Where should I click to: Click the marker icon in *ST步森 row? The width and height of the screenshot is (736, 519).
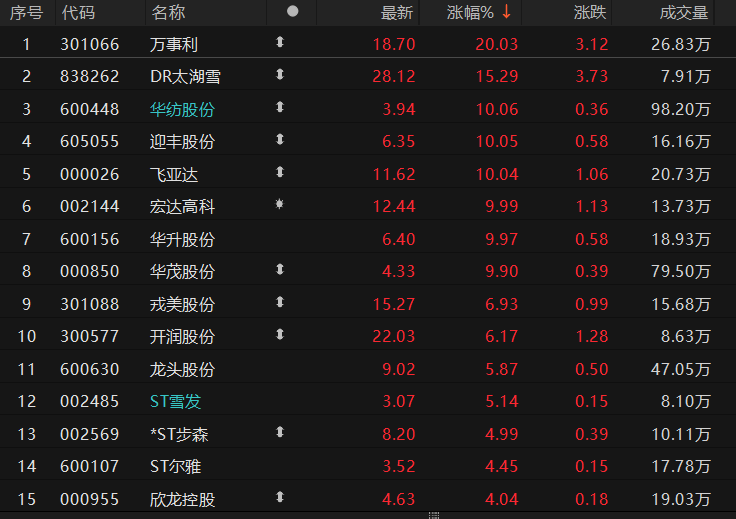pyautogui.click(x=280, y=433)
